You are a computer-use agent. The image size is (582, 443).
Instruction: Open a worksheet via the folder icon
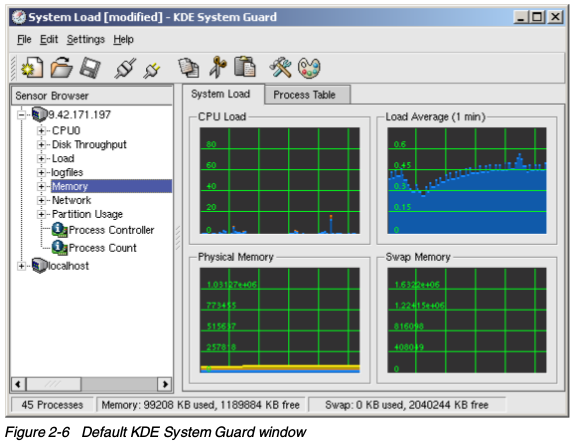coord(61,68)
